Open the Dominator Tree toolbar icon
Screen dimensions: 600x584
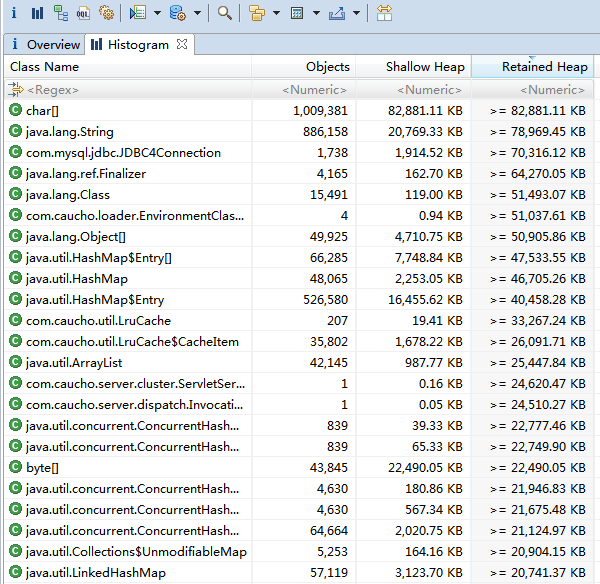click(x=61, y=13)
